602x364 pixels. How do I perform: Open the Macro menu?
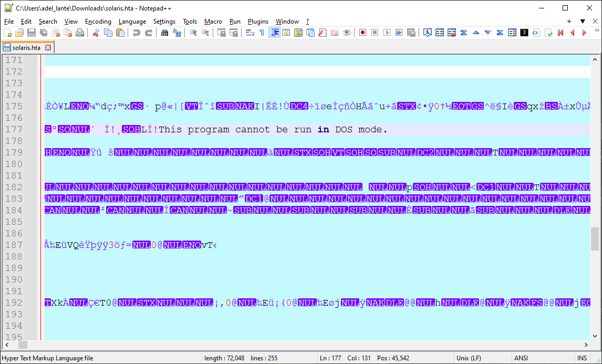point(213,22)
